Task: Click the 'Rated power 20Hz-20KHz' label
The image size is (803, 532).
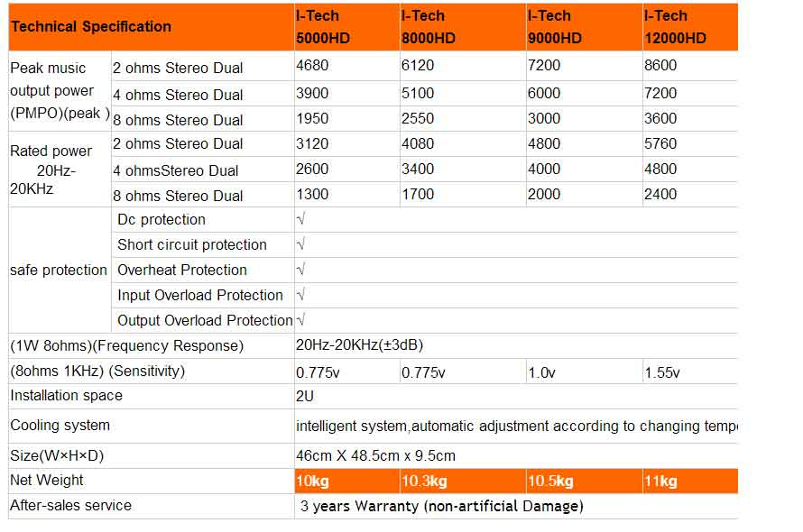Action: (51, 170)
